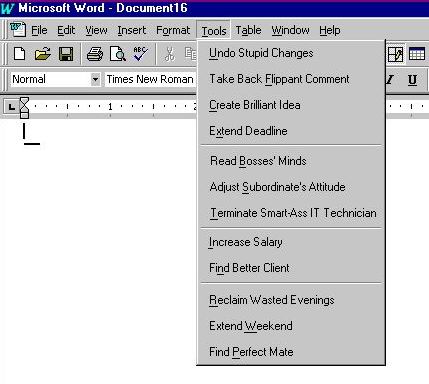
Task: Select Terminate Smart-Ass IT Technician
Action: 291,213
